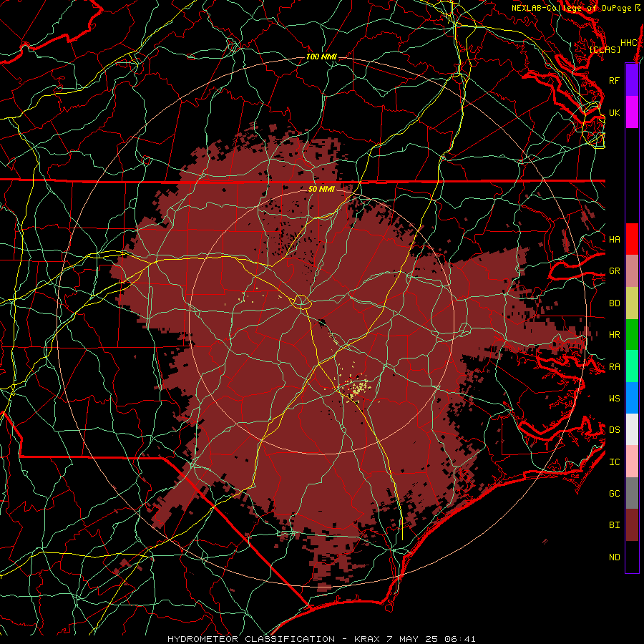This screenshot has height=644, width=644.
Task: Click the Hydrometeor Classification KRAX timestamp caption
Action: point(321,639)
